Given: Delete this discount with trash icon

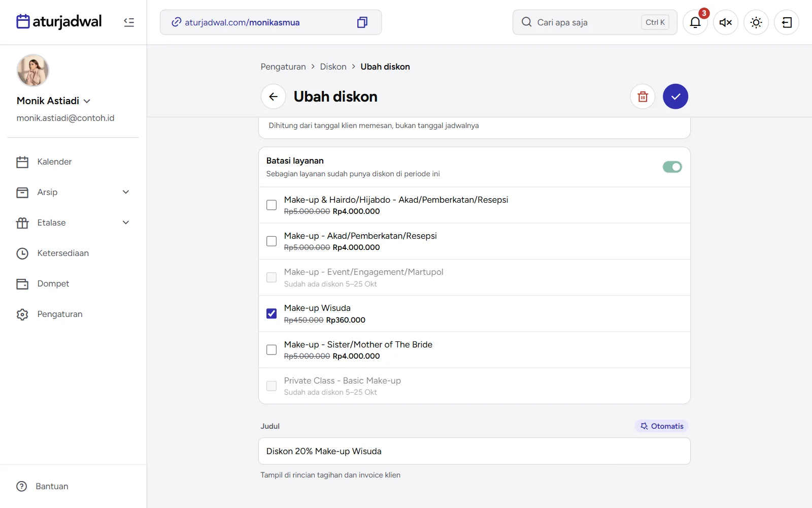Looking at the screenshot, I should pyautogui.click(x=642, y=97).
